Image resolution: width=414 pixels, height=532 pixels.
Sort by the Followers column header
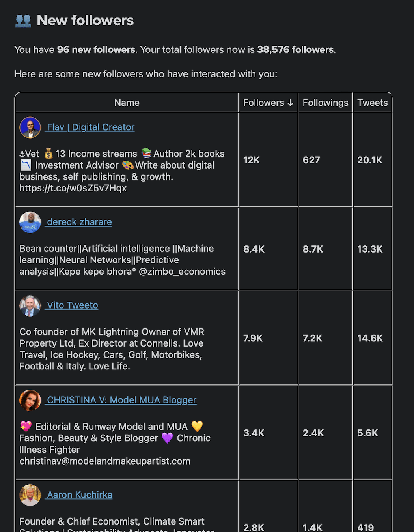click(263, 103)
